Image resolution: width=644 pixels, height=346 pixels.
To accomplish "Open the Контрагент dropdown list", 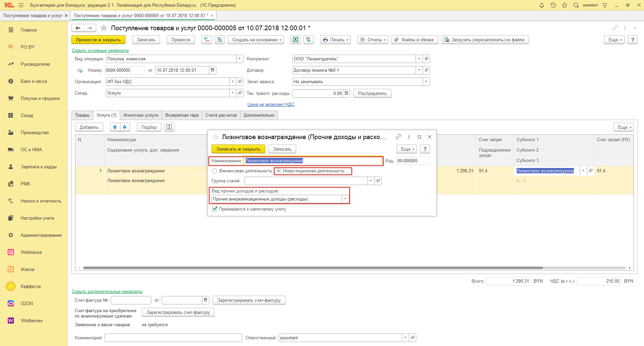I will (419, 59).
